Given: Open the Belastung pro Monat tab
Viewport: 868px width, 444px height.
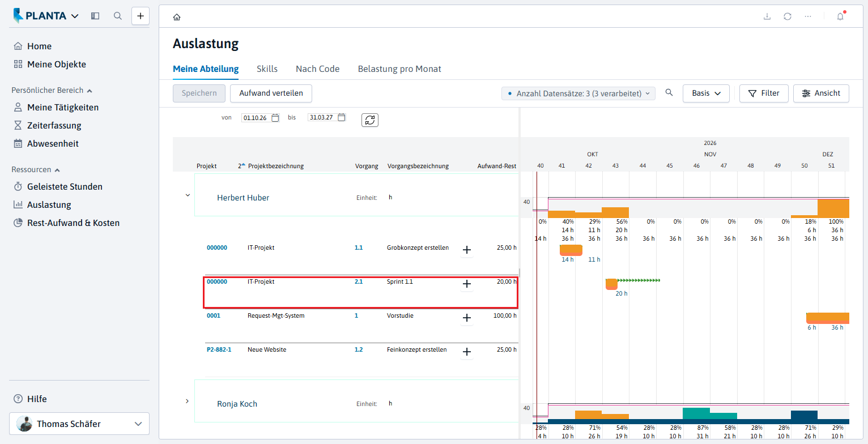Looking at the screenshot, I should coord(399,69).
